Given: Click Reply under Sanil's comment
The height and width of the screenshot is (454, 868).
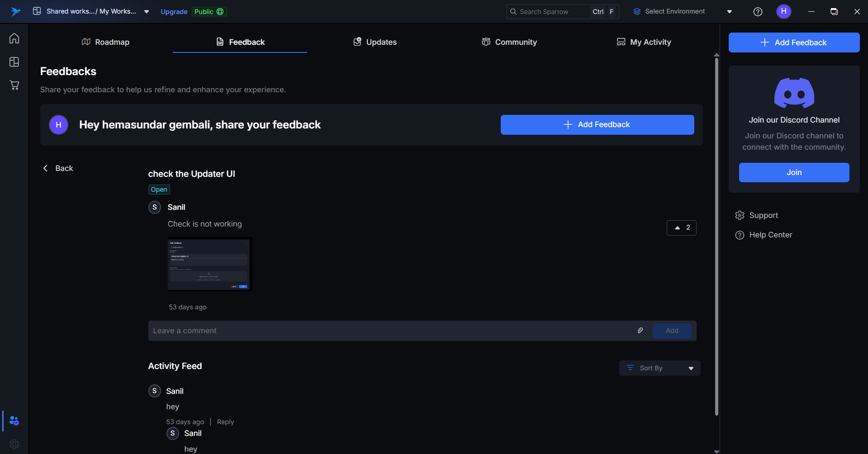Looking at the screenshot, I should [x=225, y=422].
